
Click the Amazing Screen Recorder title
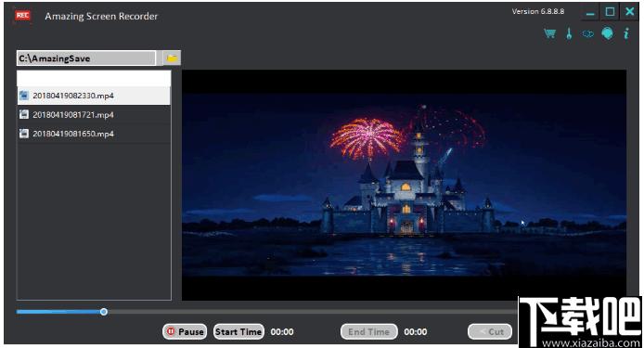pos(101,17)
